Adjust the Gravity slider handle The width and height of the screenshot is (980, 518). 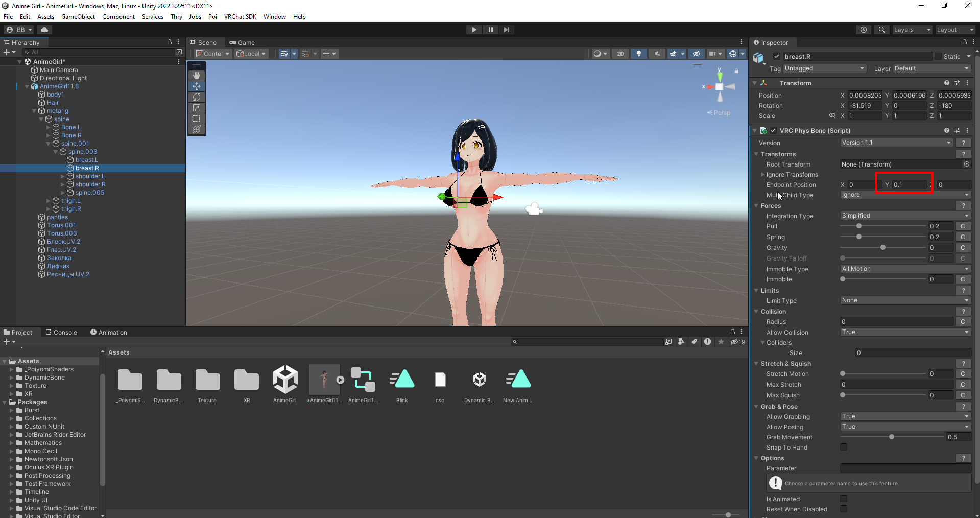pos(882,248)
